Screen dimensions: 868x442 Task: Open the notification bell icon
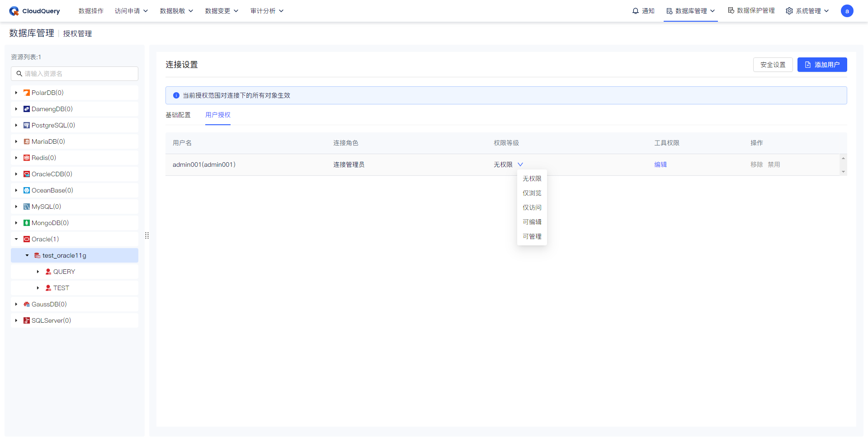pyautogui.click(x=636, y=11)
